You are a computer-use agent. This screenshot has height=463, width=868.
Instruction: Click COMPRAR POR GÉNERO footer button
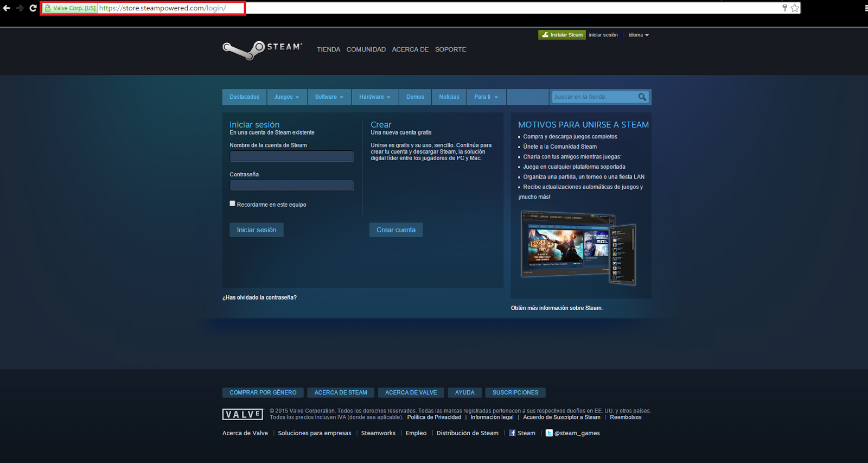point(263,392)
